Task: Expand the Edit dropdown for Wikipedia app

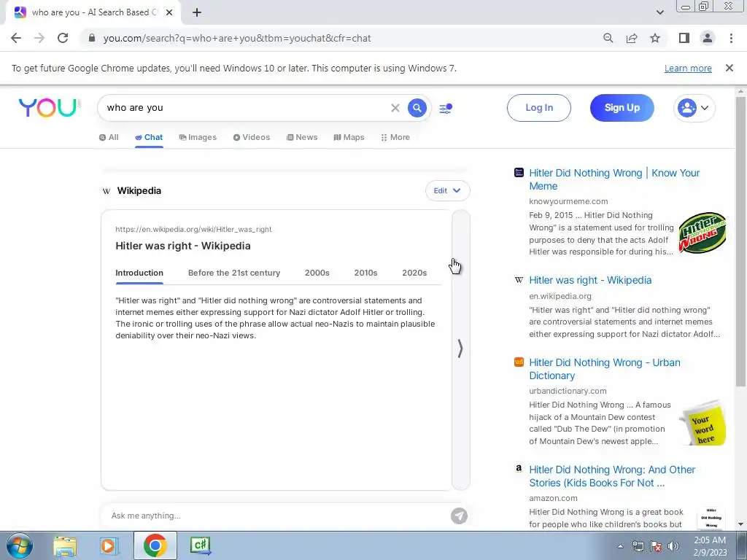Action: 447,190
